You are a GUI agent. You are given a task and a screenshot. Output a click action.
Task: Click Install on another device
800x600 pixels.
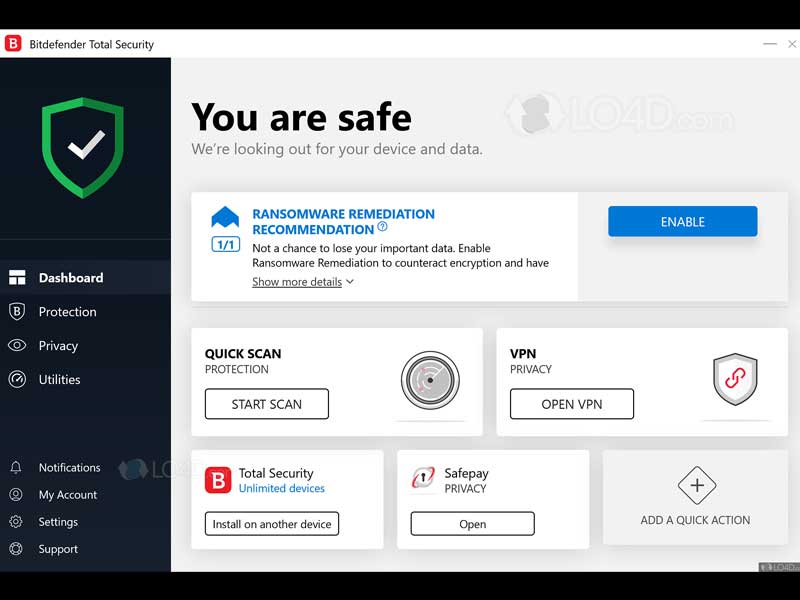coord(272,523)
